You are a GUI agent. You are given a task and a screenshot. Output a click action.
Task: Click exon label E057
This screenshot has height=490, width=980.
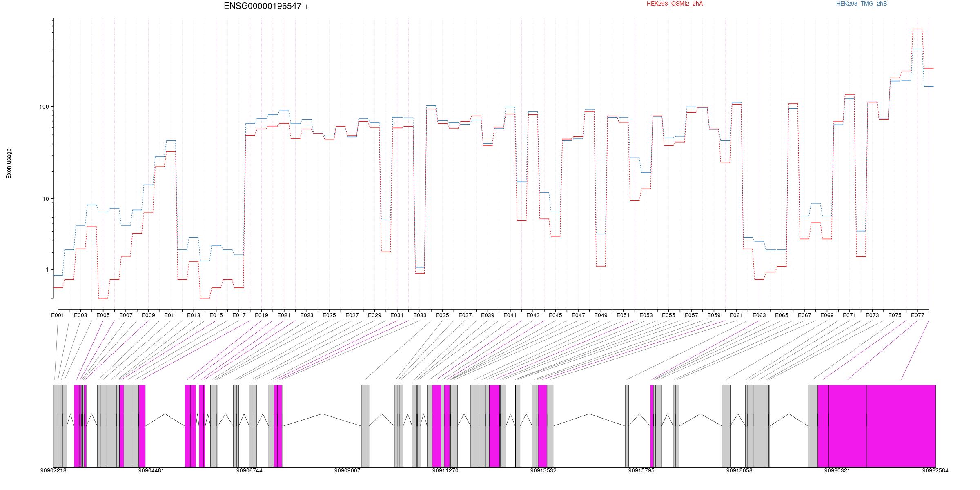tap(691, 315)
